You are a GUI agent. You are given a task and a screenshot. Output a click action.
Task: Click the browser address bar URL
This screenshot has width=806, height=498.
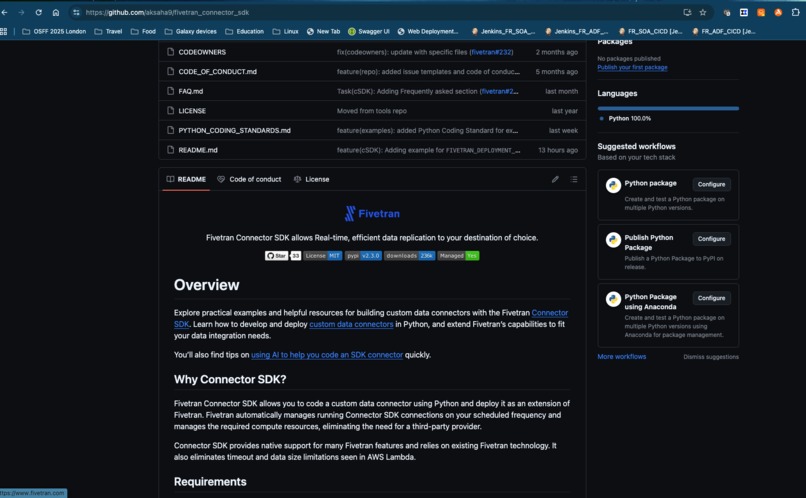pos(167,12)
